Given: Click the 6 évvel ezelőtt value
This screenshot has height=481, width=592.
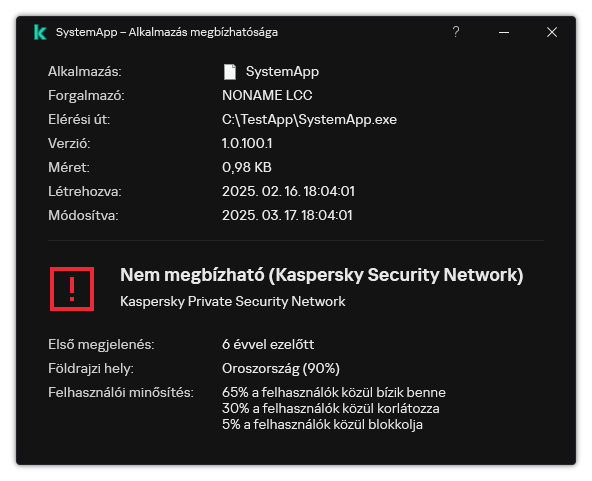Looking at the screenshot, I should pos(268,344).
